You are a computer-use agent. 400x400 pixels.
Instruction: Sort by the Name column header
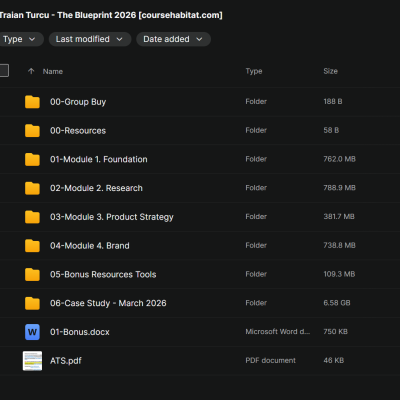click(53, 71)
